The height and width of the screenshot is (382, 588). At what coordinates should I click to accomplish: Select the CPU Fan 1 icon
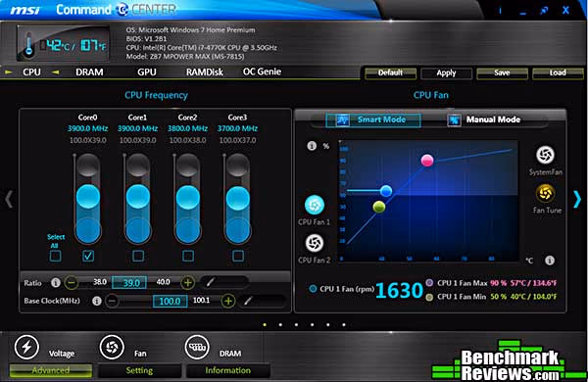pyautogui.click(x=315, y=205)
